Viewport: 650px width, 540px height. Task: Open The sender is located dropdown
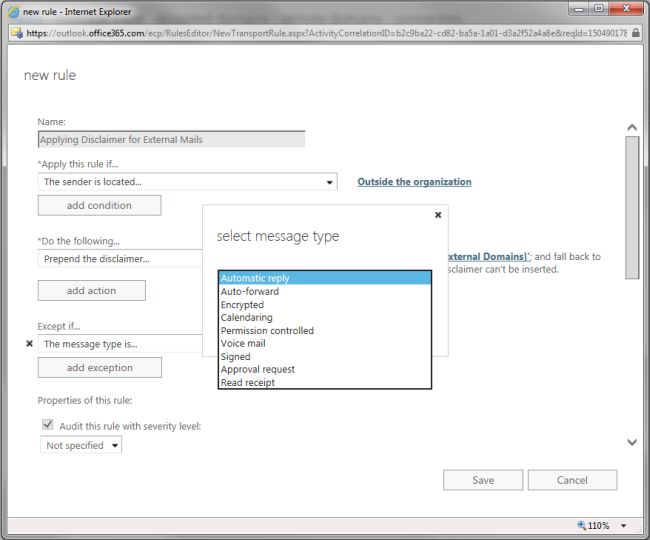[x=187, y=182]
